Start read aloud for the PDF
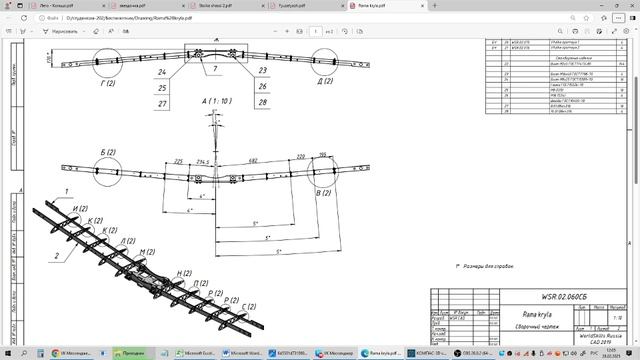 point(111,31)
